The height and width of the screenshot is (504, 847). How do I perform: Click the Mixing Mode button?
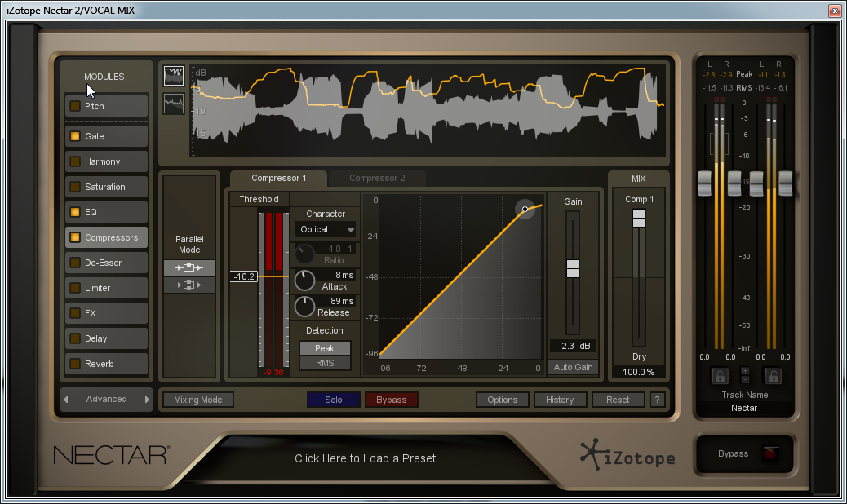197,400
